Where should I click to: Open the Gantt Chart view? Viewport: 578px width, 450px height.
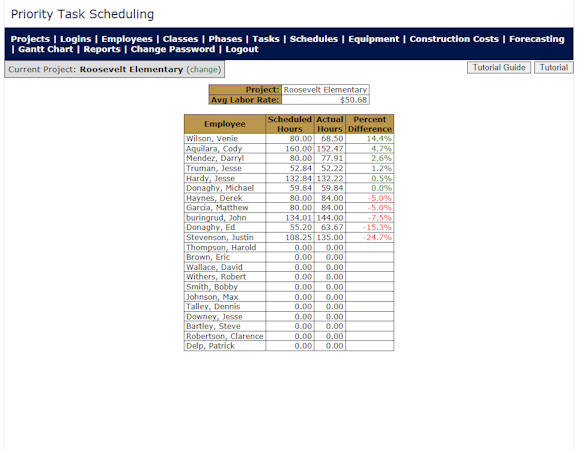pos(46,49)
